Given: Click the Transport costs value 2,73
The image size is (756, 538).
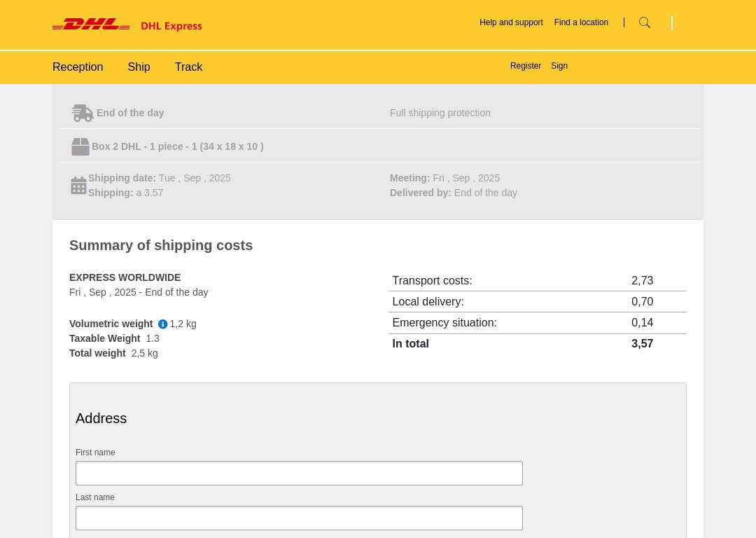Looking at the screenshot, I should [642, 281].
